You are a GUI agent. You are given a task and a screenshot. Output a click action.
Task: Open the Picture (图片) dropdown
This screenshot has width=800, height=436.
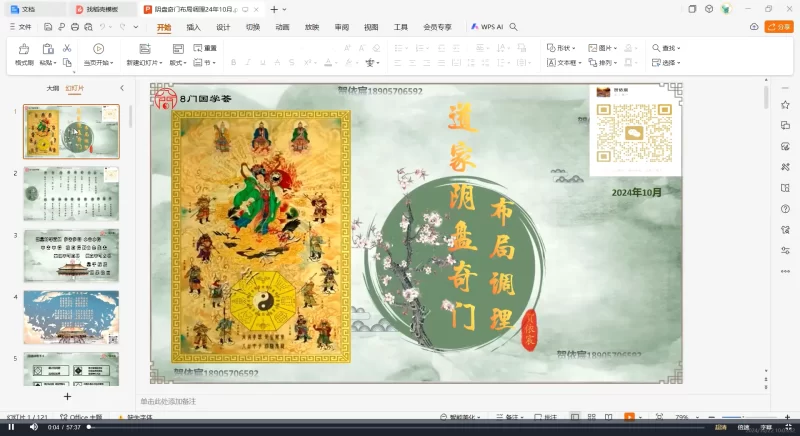tap(602, 48)
